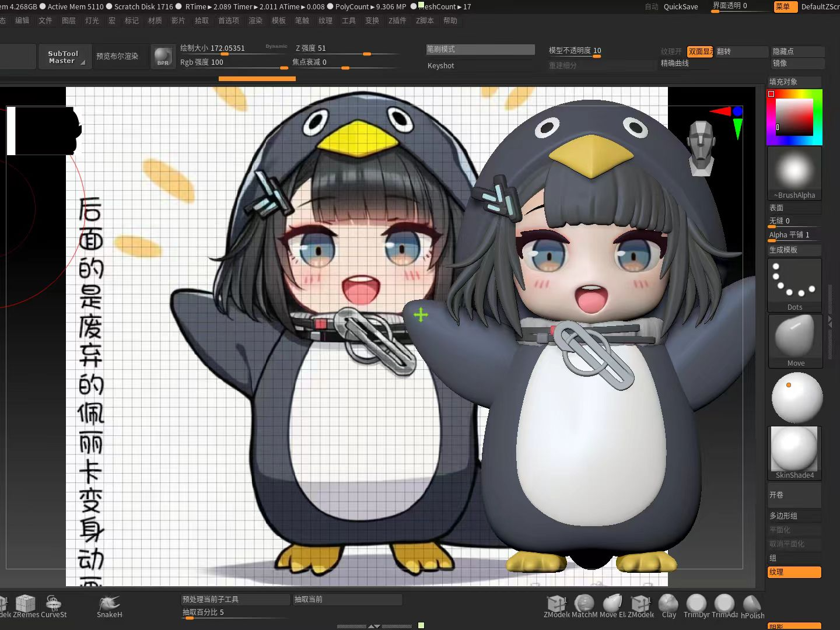This screenshot has width=840, height=630.
Task: Toggle the 纹理开 texture-on button
Action: (x=671, y=52)
